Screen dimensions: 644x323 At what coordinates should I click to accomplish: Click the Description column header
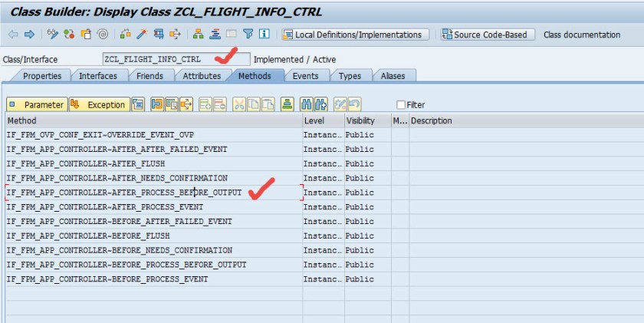526,120
